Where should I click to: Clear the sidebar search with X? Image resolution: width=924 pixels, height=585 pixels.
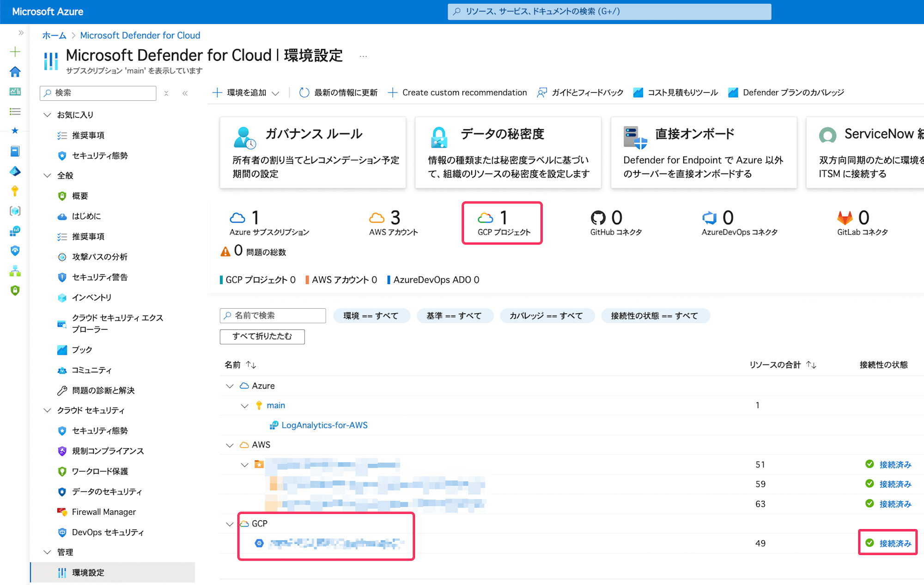pyautogui.click(x=166, y=93)
